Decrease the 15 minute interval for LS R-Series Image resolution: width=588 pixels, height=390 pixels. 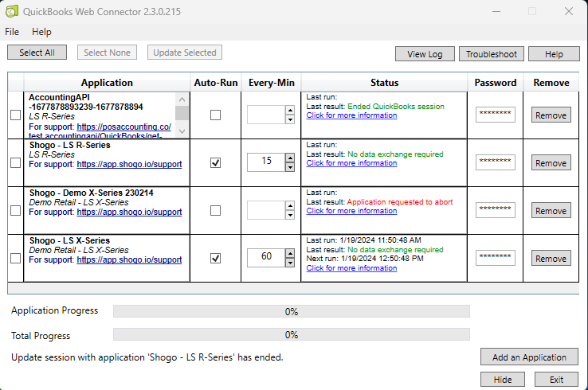290,167
